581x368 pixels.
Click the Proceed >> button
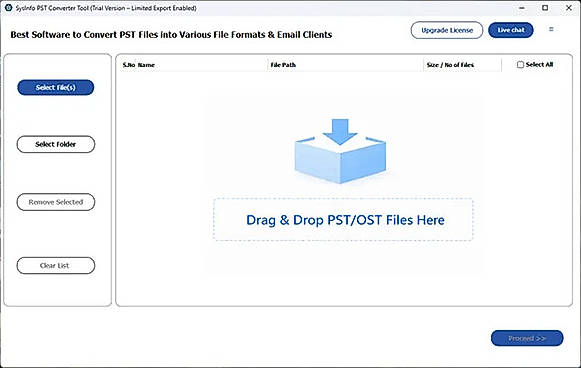point(527,338)
